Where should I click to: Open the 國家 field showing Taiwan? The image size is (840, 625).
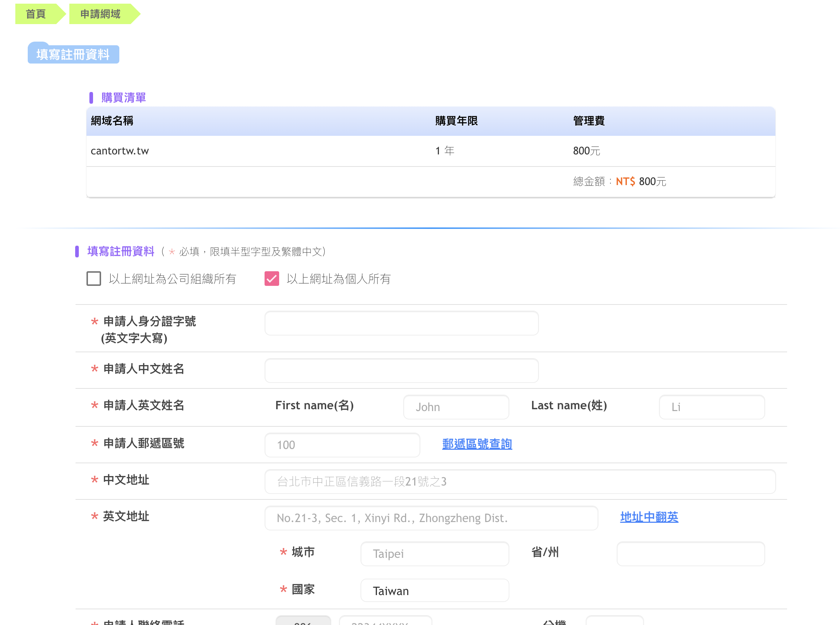point(435,591)
